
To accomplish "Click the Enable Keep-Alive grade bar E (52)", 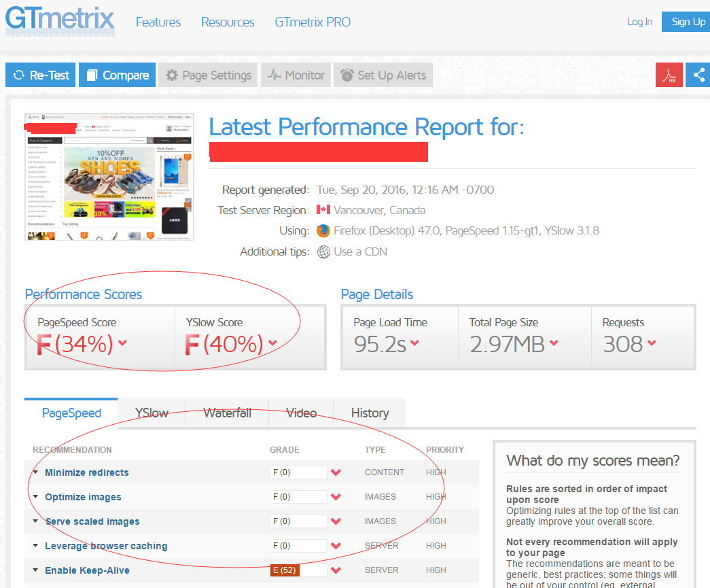I will [x=298, y=570].
